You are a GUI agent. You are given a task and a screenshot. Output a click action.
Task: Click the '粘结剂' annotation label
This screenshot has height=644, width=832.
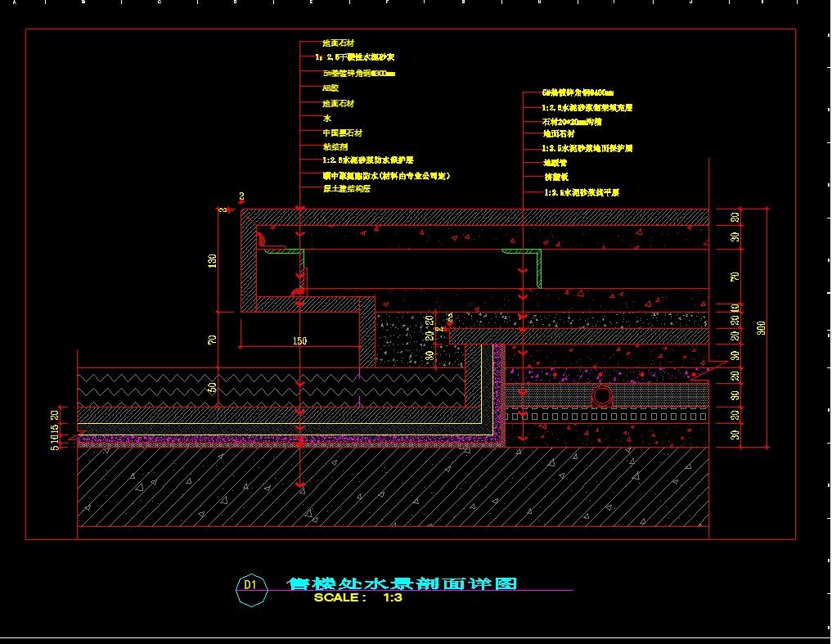click(335, 146)
